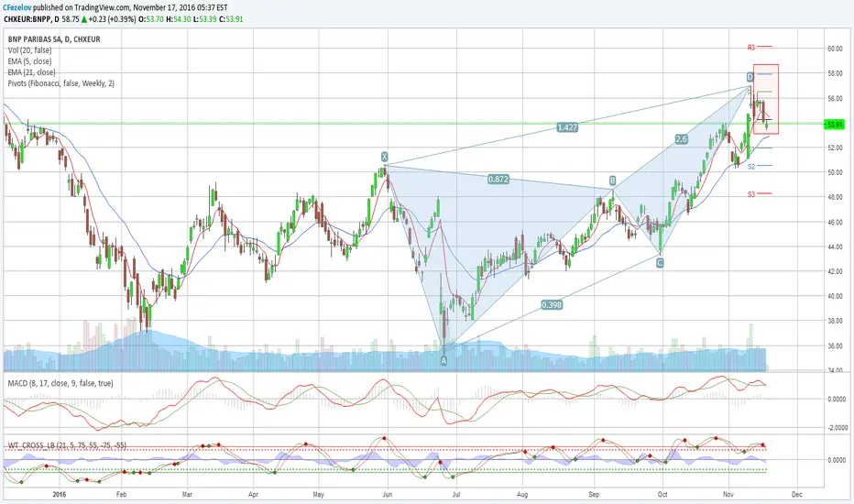Click the S3 pivot level label
Screen dimensions: 854x504
(751, 194)
